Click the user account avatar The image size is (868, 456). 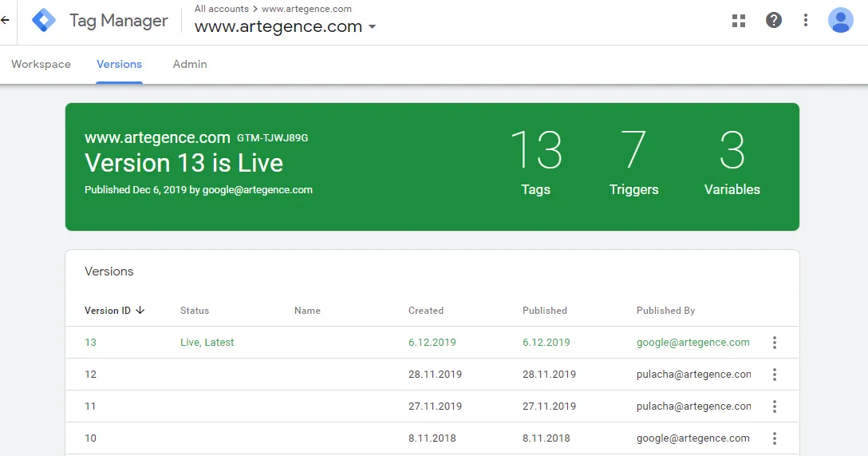[x=840, y=21]
